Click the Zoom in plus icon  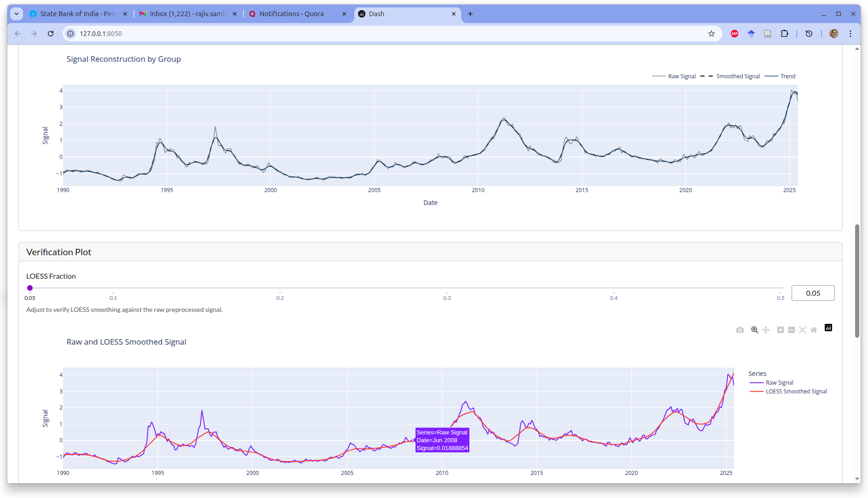point(781,330)
